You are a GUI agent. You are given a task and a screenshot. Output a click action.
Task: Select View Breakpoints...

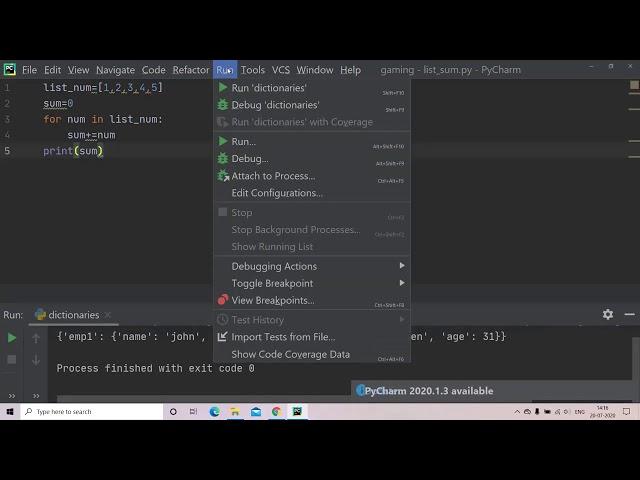tap(312, 300)
